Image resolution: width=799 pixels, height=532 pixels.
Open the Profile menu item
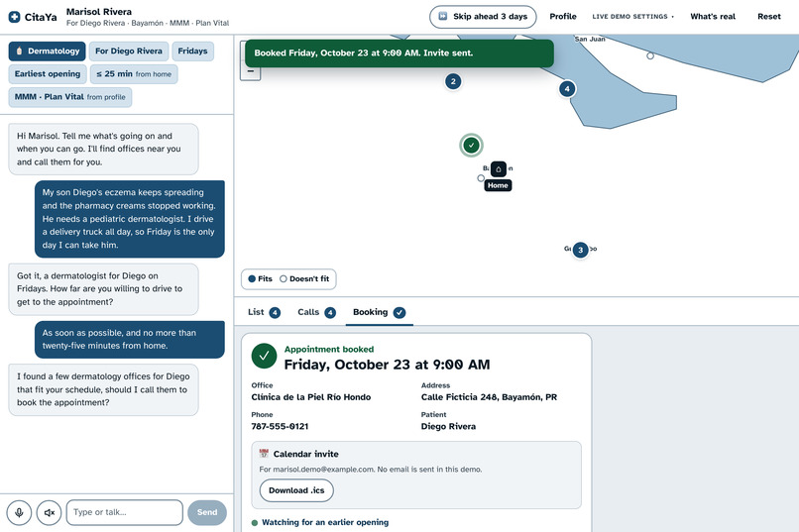(563, 16)
